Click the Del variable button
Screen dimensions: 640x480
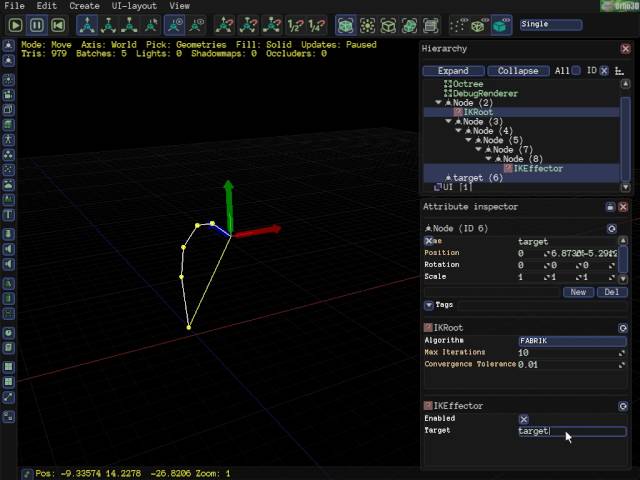[612, 292]
